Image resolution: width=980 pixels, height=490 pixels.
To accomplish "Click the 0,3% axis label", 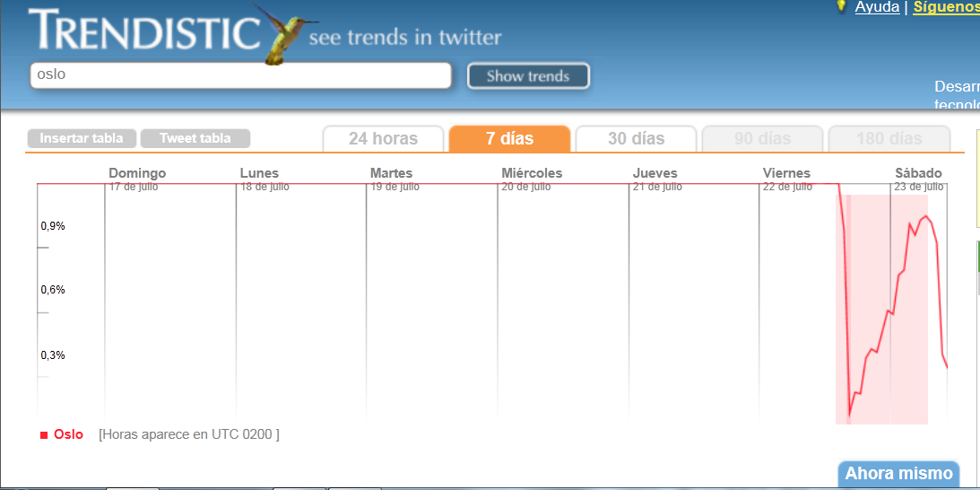I will [x=53, y=354].
